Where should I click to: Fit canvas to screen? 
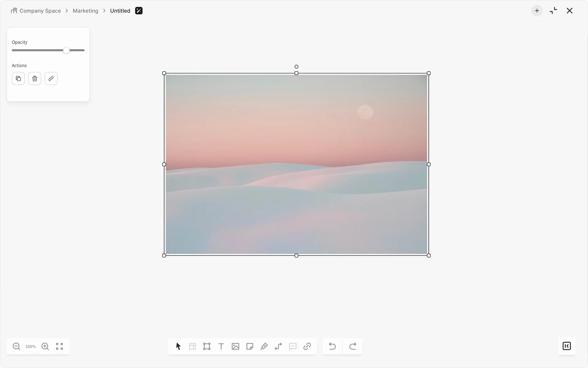point(59,346)
